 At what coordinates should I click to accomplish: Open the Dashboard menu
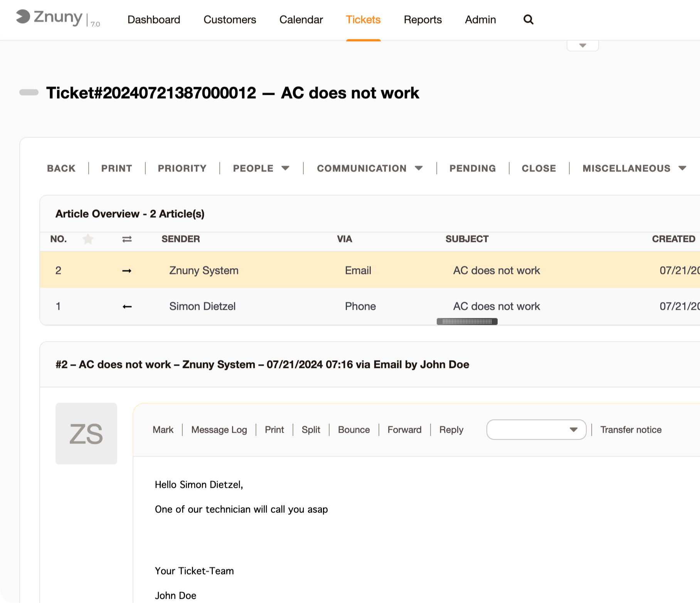(154, 20)
